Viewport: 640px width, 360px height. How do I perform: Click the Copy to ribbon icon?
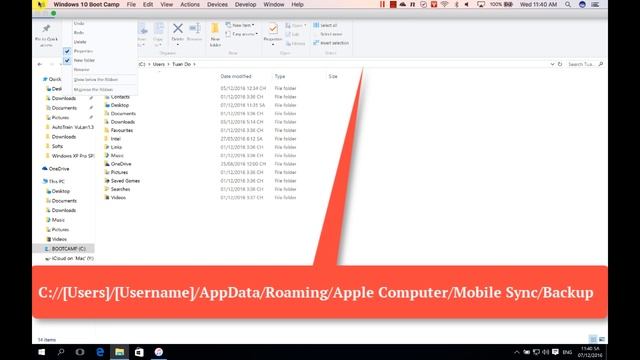coord(158,29)
